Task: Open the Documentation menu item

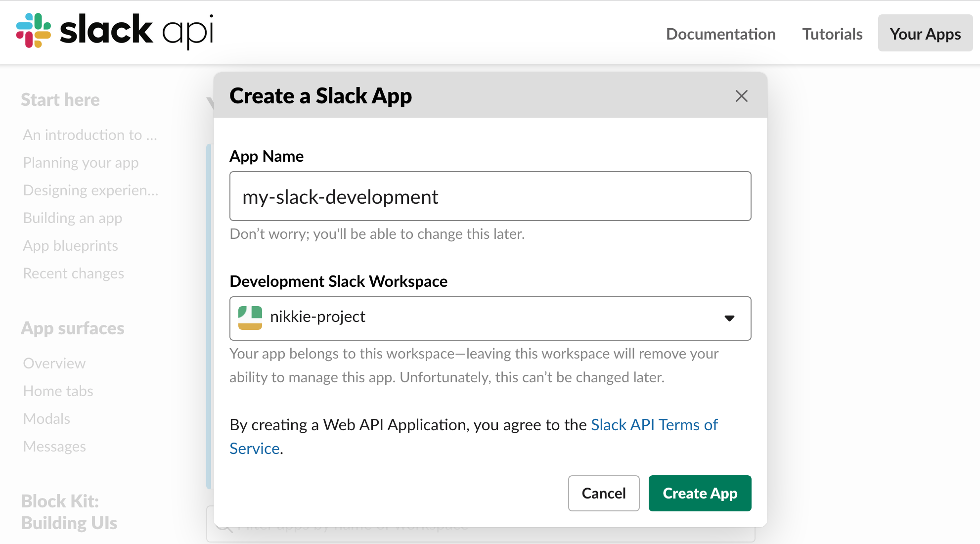Action: click(x=720, y=34)
